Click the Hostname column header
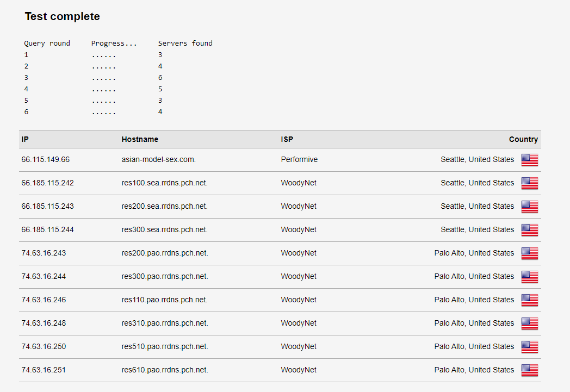The height and width of the screenshot is (392, 570). [140, 140]
